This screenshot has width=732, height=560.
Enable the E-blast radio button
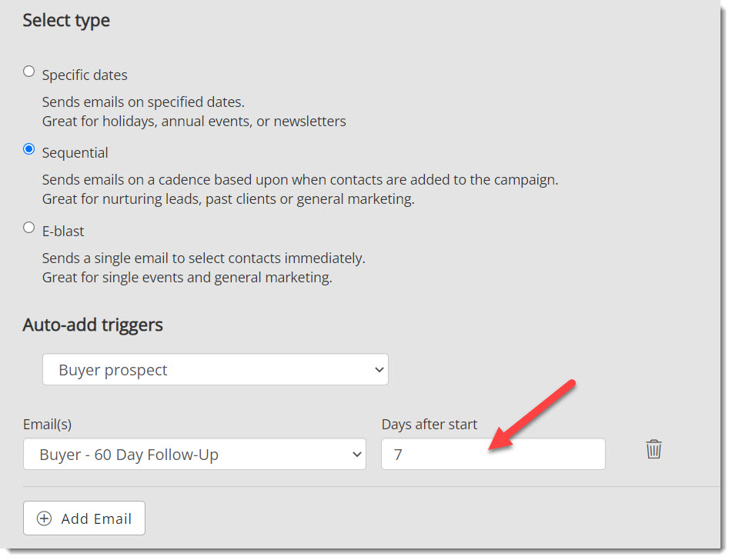[29, 228]
